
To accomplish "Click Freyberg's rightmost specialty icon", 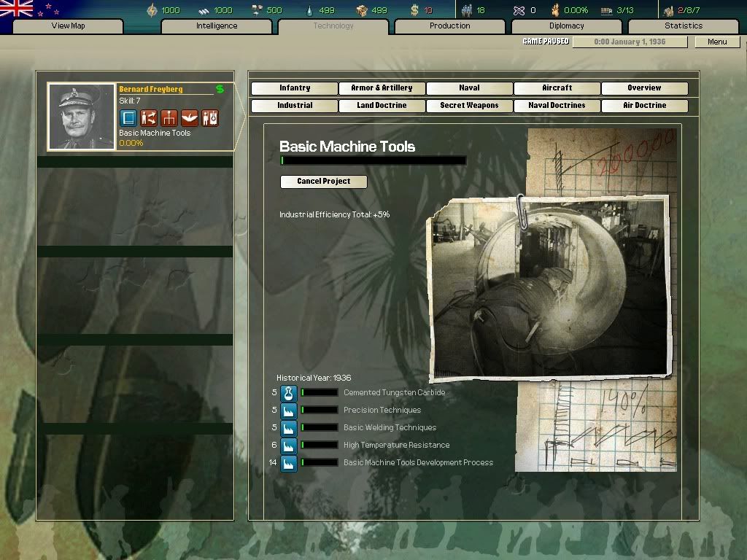I will pos(210,118).
